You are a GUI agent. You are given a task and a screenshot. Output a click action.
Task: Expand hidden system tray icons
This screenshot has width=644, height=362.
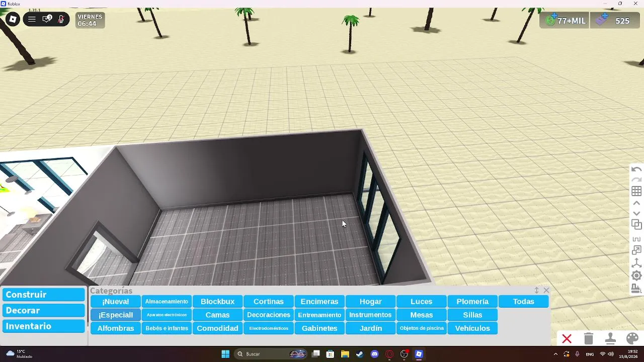click(555, 354)
